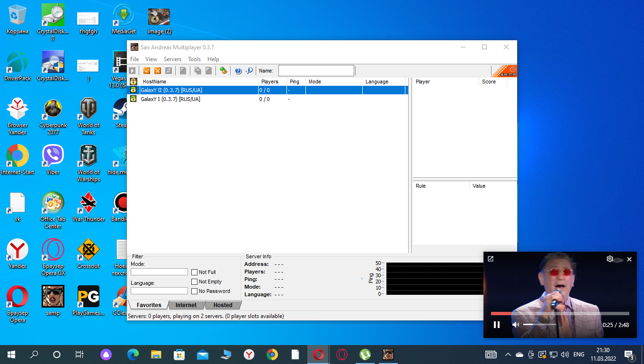
Task: Click the orange X Delete Server icon
Action: pyautogui.click(x=158, y=71)
